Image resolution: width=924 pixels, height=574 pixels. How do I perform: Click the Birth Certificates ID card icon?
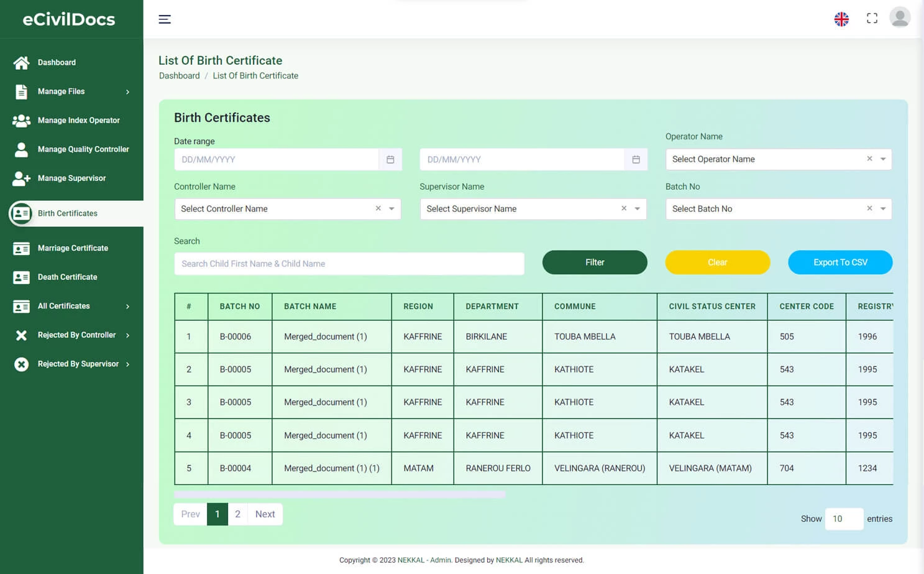pyautogui.click(x=21, y=213)
